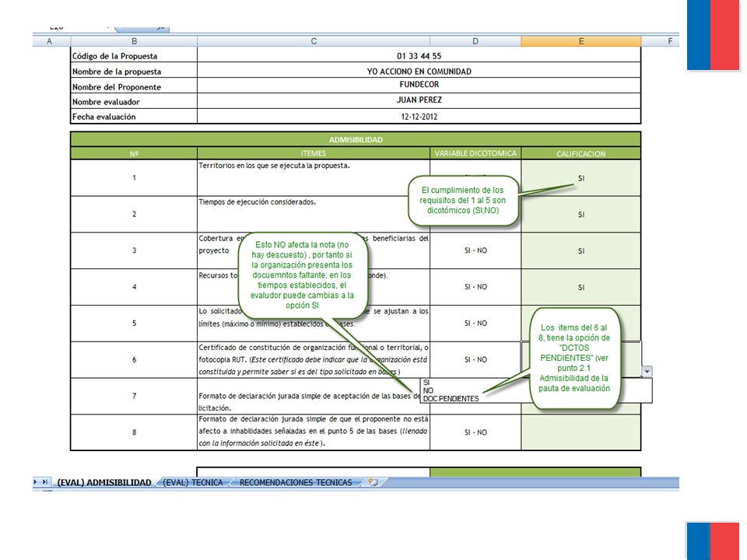
Task: Select the item 8 declaración jurada inhabilidades cell
Action: 314,432
